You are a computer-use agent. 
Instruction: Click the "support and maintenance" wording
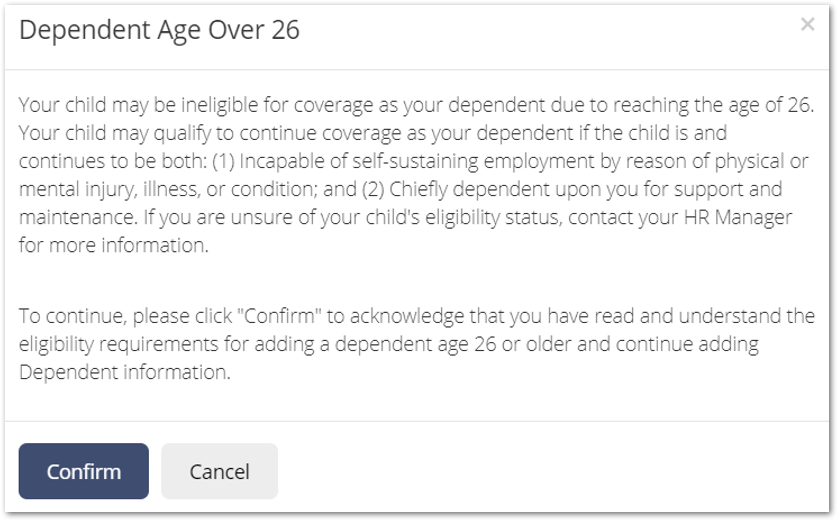727,189
